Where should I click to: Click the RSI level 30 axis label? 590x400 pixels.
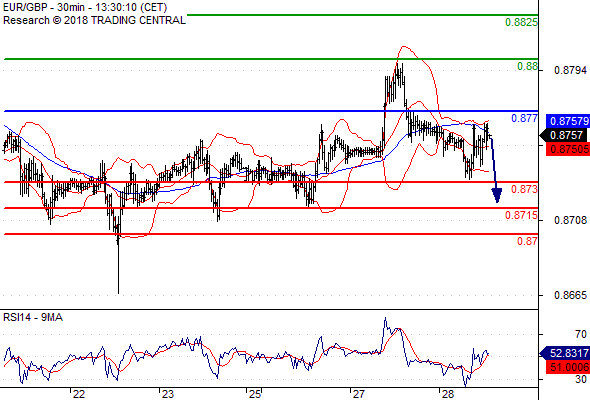coord(581,379)
